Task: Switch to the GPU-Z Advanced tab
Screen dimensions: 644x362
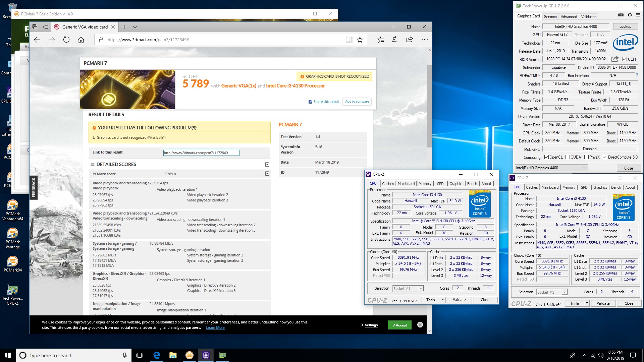Action: point(569,16)
